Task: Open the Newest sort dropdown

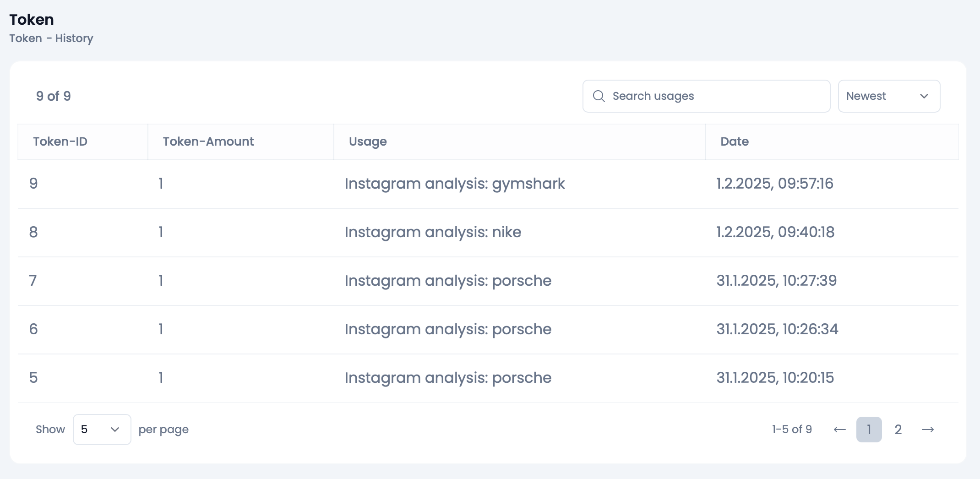Action: [x=888, y=96]
